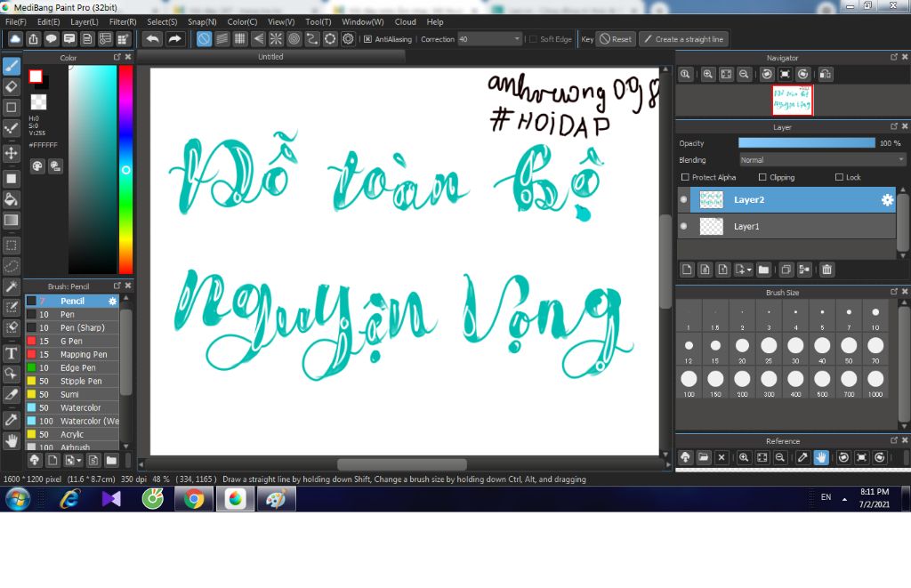
Task: Hide Layer2 visibility dot
Action: click(x=684, y=199)
